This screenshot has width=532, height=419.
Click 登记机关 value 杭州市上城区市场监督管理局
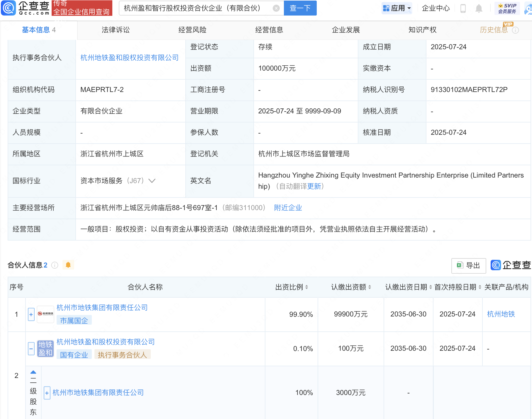tap(304, 154)
